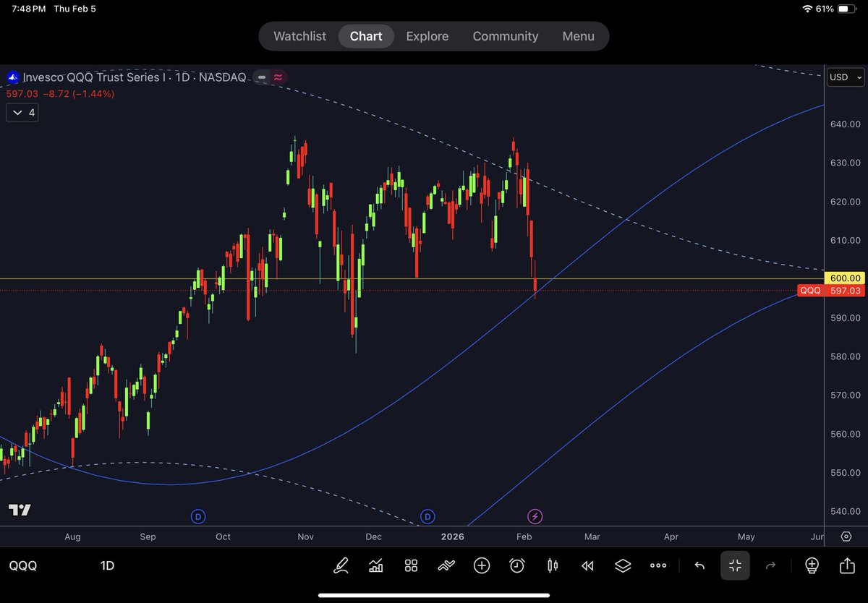
Task: Tap the Wi-Fi icon in status bar
Action: (x=808, y=9)
